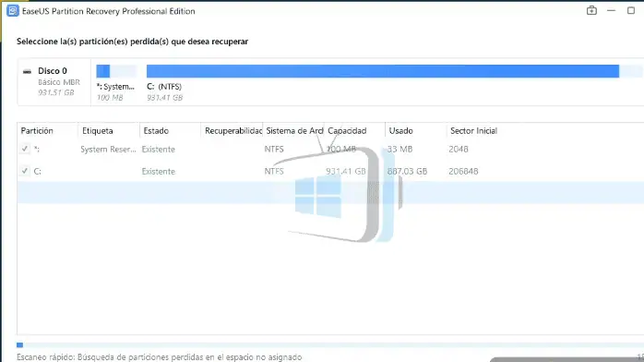Sort by Partición column header

coord(37,130)
